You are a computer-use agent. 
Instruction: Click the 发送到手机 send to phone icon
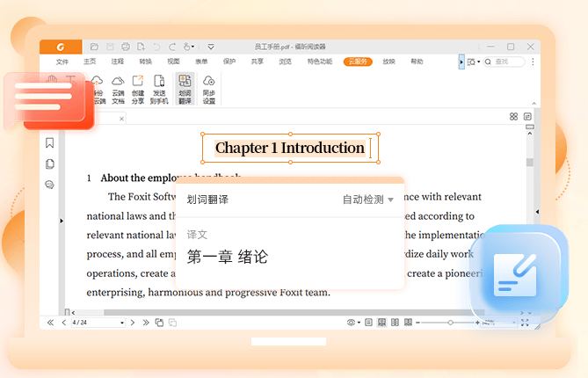(x=159, y=90)
